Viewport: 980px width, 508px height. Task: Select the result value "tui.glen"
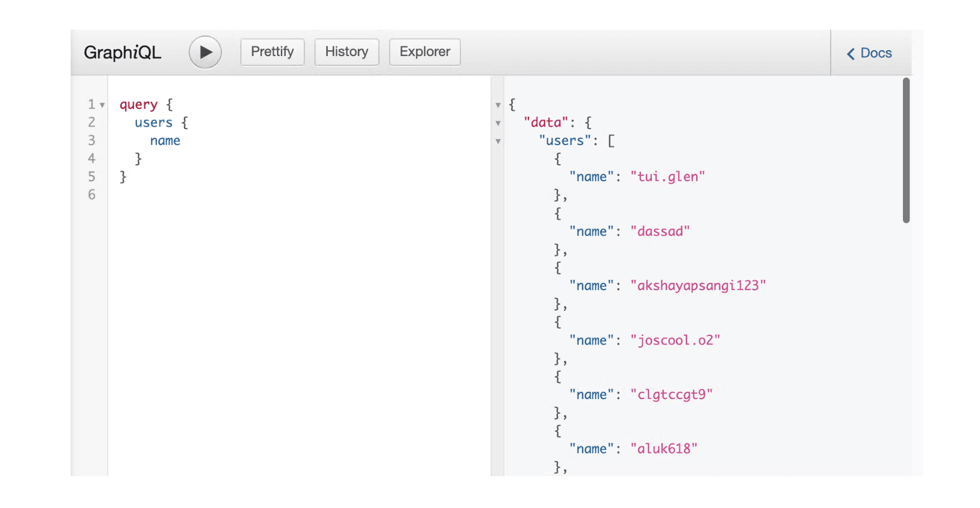click(x=668, y=176)
